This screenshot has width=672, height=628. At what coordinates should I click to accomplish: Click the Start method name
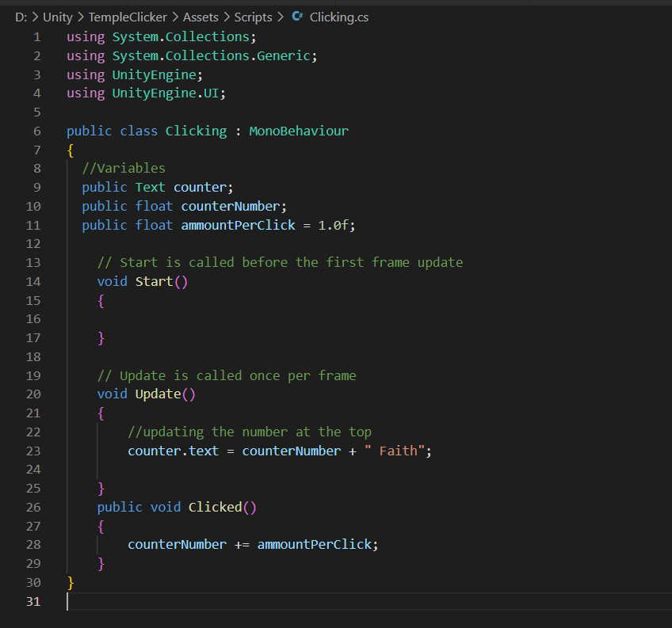[x=154, y=282]
